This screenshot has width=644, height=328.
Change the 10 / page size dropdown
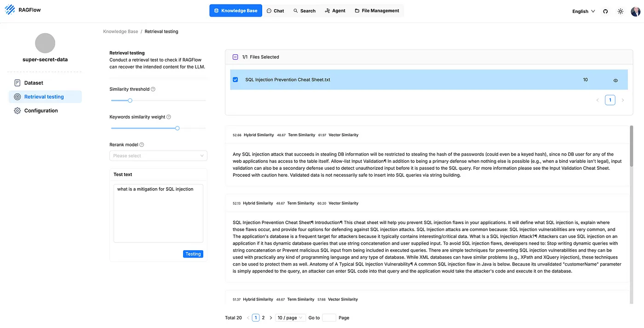tap(290, 318)
